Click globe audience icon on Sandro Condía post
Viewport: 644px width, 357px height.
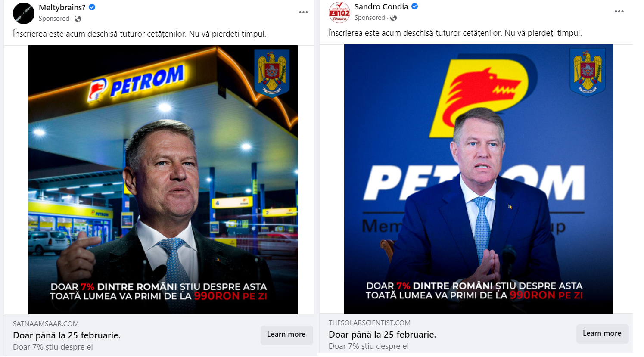coord(393,18)
